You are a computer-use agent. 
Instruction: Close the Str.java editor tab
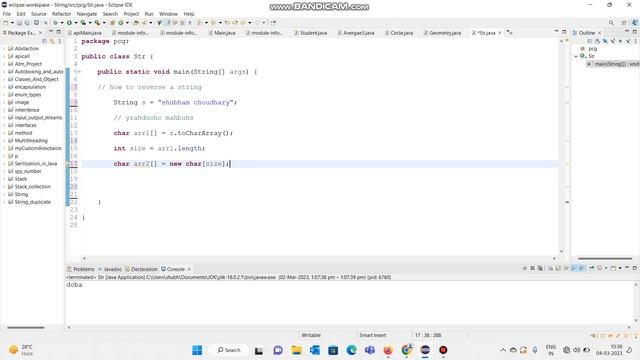500,33
